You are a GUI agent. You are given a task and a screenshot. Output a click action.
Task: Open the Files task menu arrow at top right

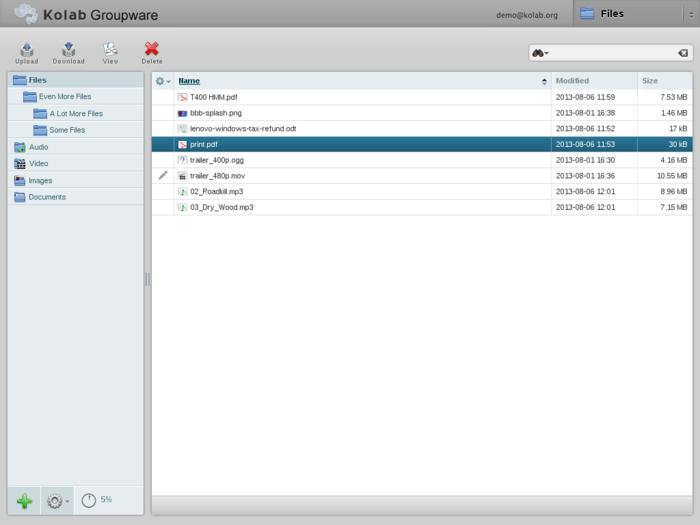tap(690, 14)
